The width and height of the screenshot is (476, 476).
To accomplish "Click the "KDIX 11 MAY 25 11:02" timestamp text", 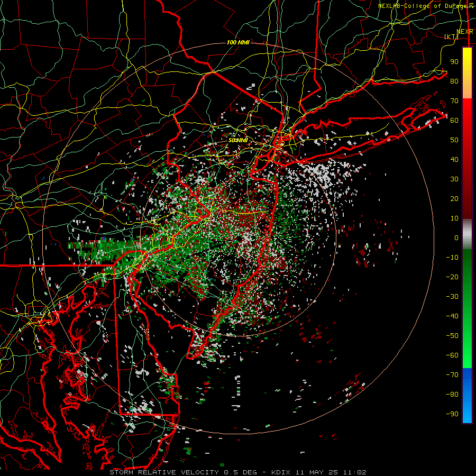I will click(319, 472).
